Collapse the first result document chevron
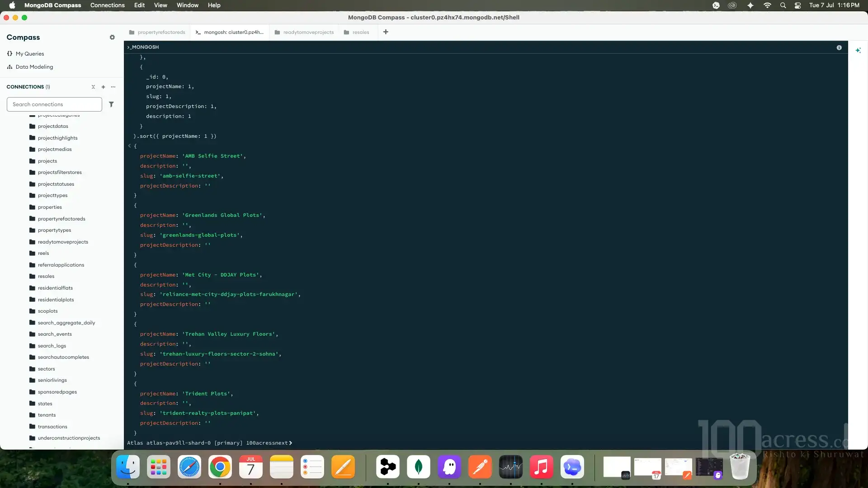868x488 pixels. pos(129,146)
